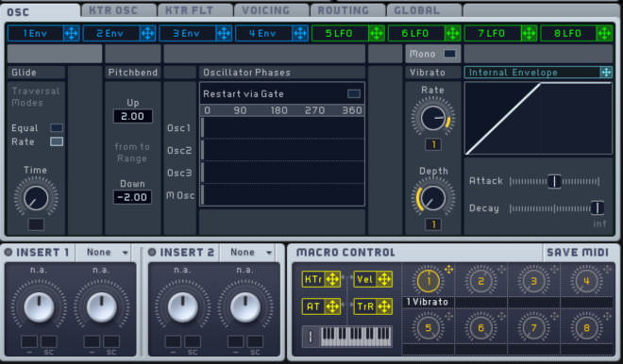Click the Macro 1 knob
The width and height of the screenshot is (623, 364).
point(429,281)
